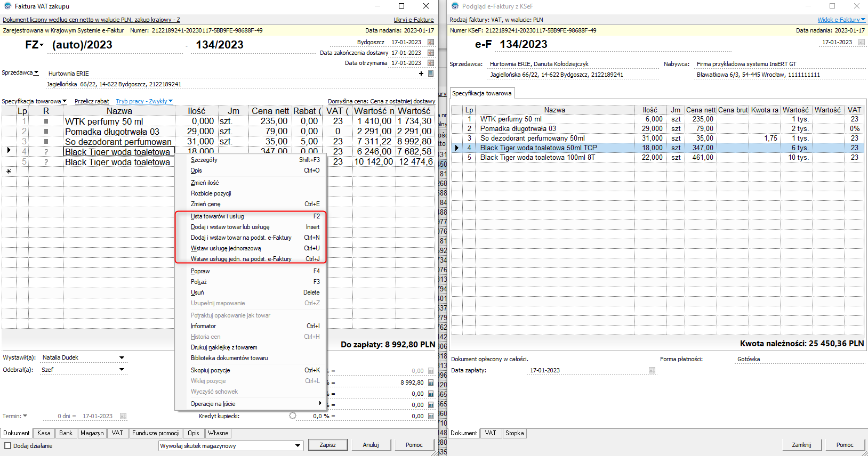
Task: Select Usuń from the context menu
Action: click(251, 292)
